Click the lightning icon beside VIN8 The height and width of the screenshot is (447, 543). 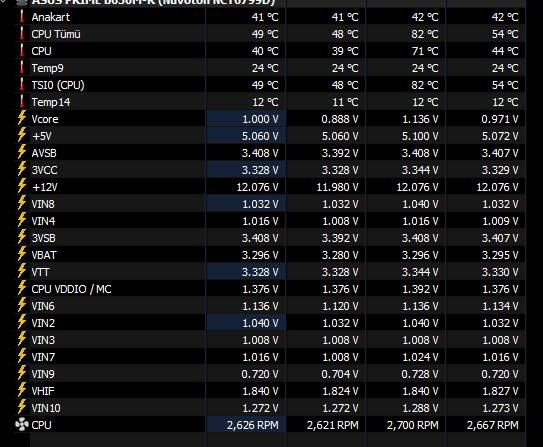point(22,203)
